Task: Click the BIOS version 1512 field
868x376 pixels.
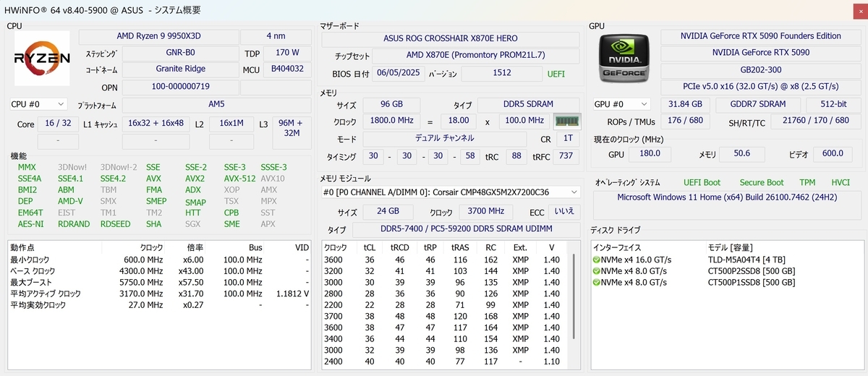Action: [501, 74]
